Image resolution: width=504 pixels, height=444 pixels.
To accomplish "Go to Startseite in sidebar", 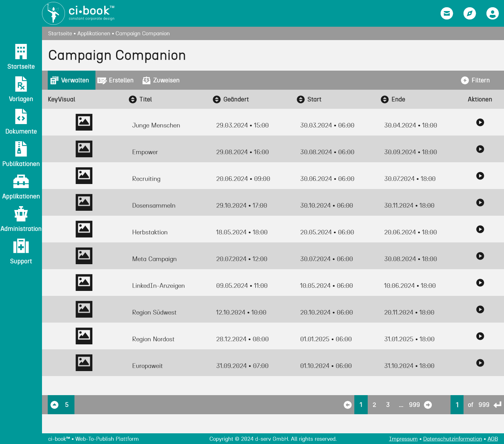I will coord(21,57).
